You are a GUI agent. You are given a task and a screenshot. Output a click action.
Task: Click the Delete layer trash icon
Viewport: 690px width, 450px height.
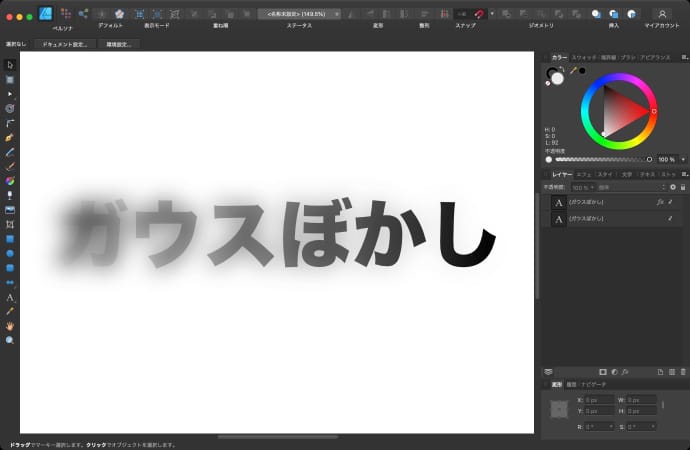683,371
